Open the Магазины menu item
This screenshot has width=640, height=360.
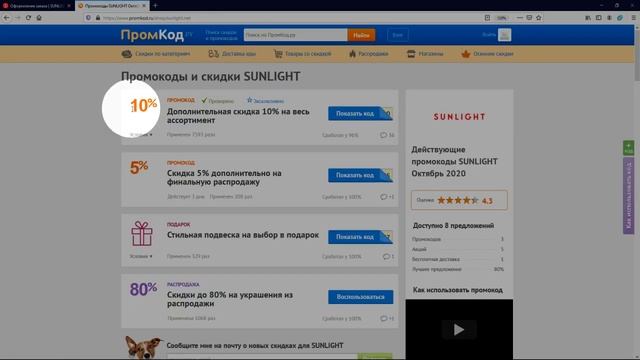425,54
